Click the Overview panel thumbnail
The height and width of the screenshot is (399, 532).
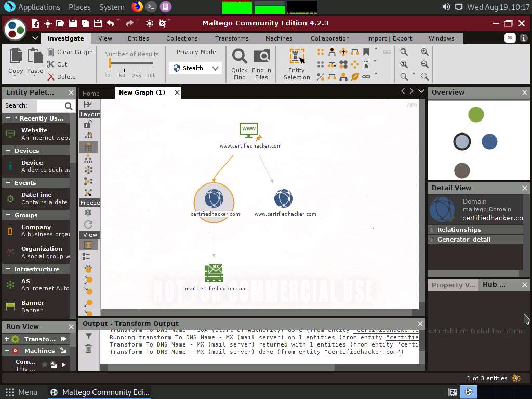(478, 140)
